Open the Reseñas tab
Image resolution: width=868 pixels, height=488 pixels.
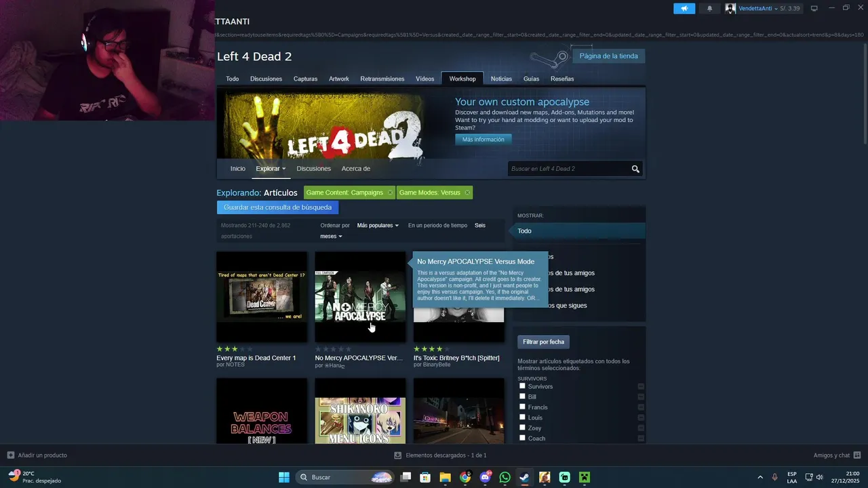pyautogui.click(x=562, y=79)
